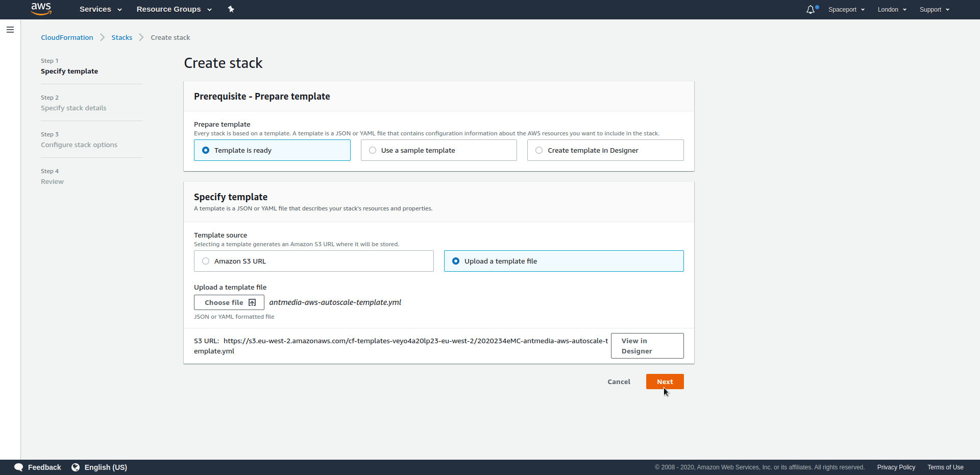
Task: Expand the Services dropdown menu
Action: [x=101, y=9]
